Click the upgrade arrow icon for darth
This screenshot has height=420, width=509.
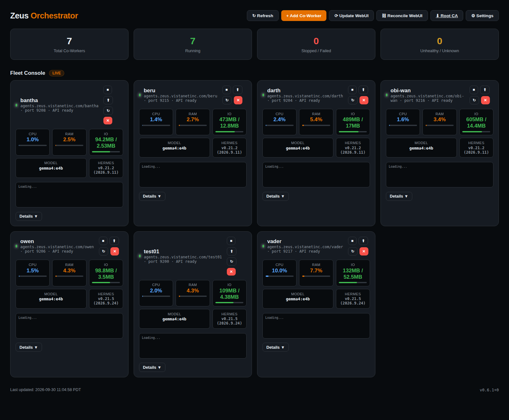point(363,90)
